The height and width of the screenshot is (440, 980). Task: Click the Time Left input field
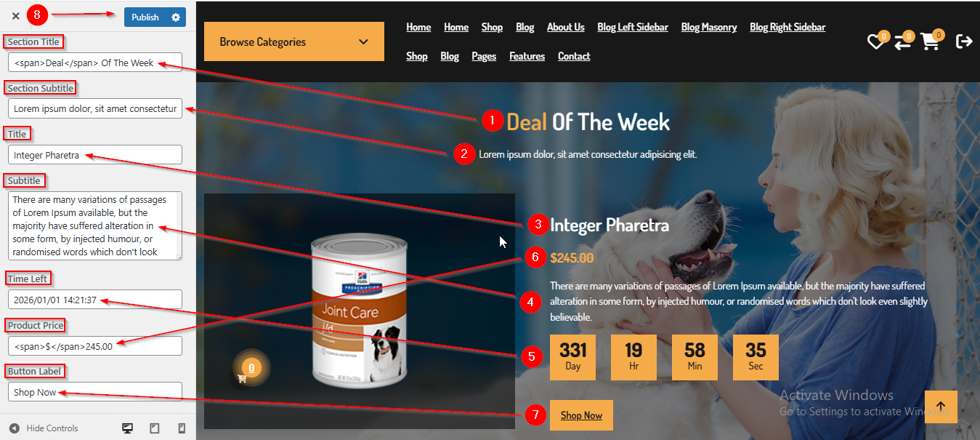click(95, 300)
